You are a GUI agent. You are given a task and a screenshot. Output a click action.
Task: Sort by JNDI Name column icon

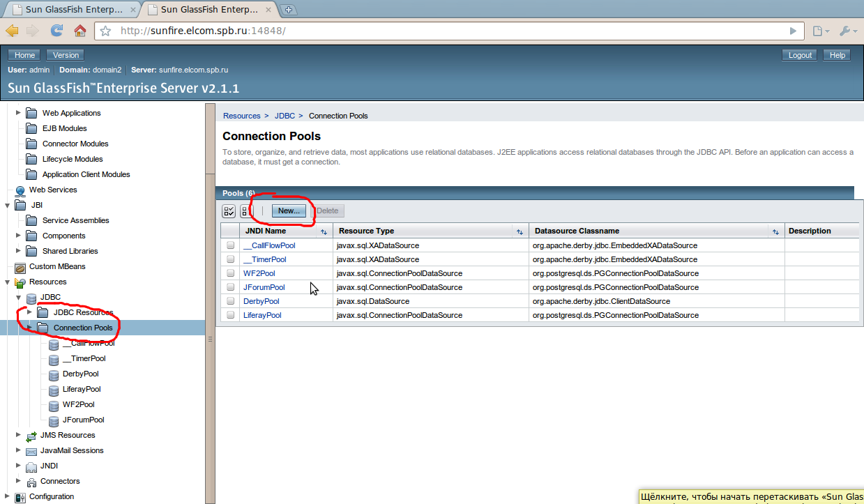point(324,231)
